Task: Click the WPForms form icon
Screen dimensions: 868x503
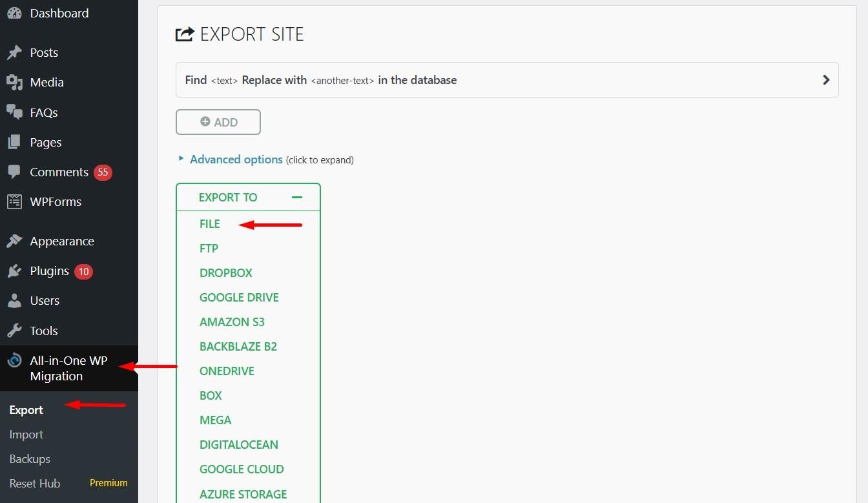Action: coord(14,202)
